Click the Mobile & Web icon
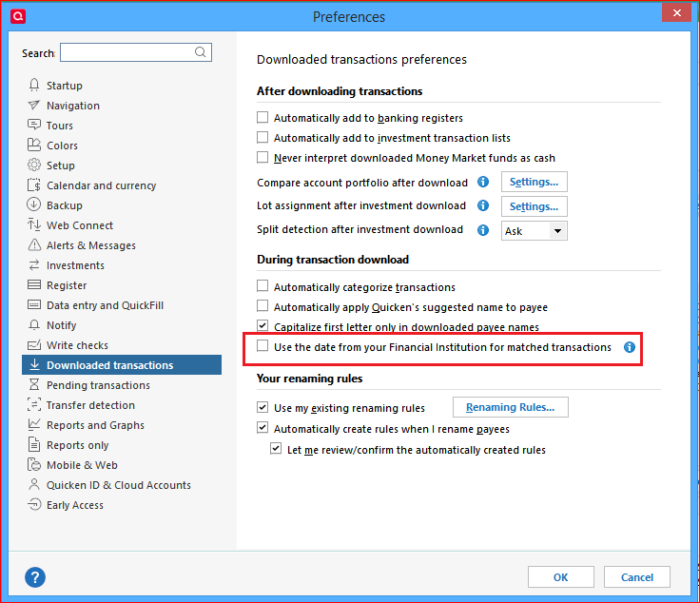The image size is (700, 603). tap(34, 465)
